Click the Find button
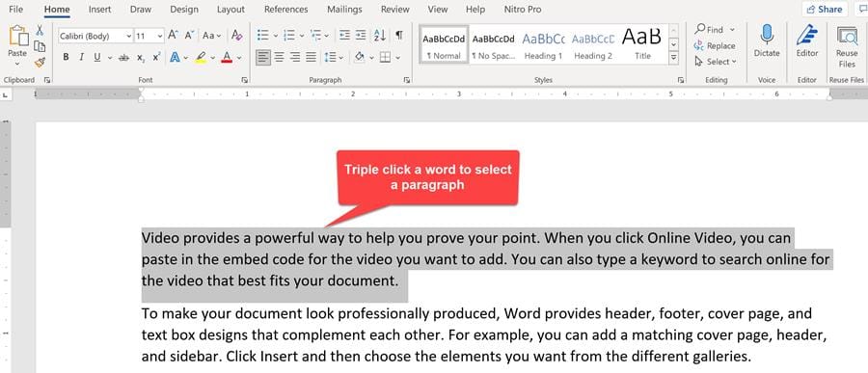Image resolution: width=868 pixels, height=373 pixels. pyautogui.click(x=716, y=29)
